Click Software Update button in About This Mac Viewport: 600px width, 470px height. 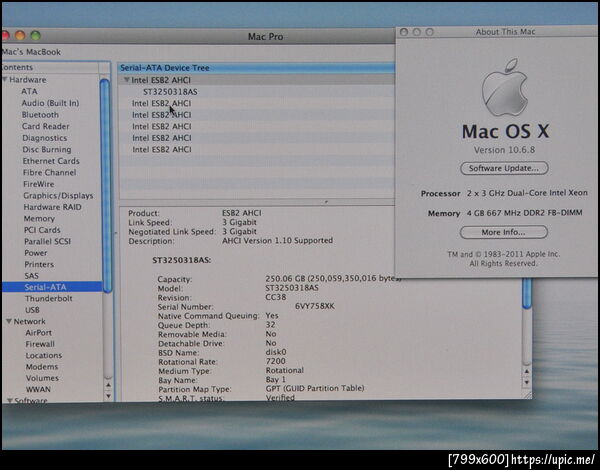pyautogui.click(x=504, y=168)
